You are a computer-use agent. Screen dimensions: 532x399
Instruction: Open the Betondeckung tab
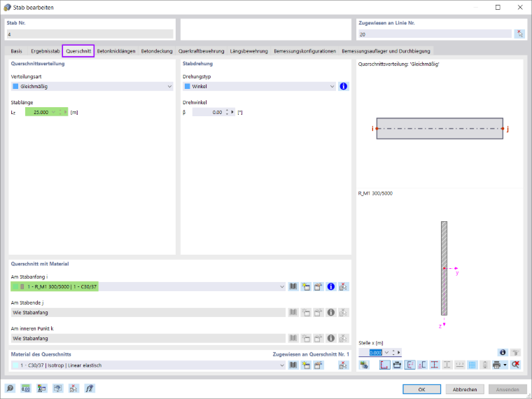point(157,51)
